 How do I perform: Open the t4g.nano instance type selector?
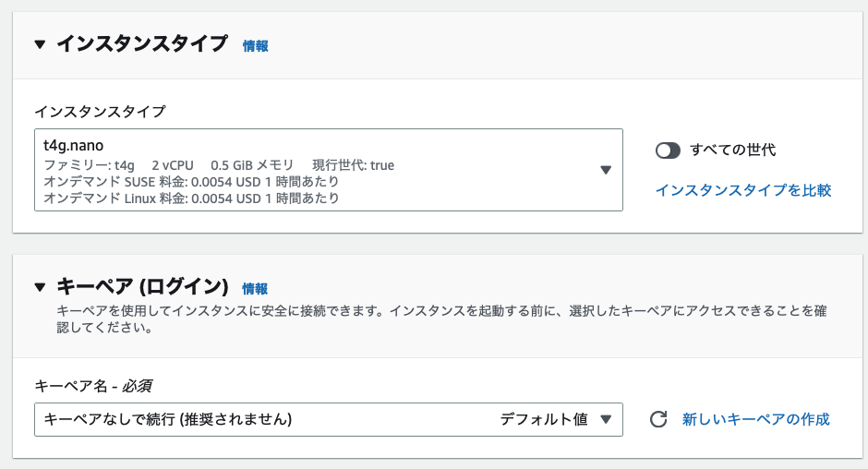click(x=314, y=170)
